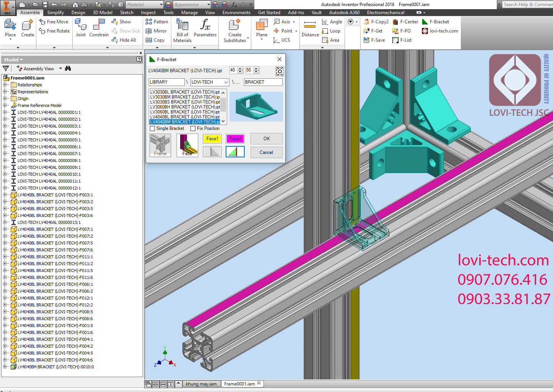Select the Frame mode image button
The width and height of the screenshot is (553, 392).
coord(160,145)
